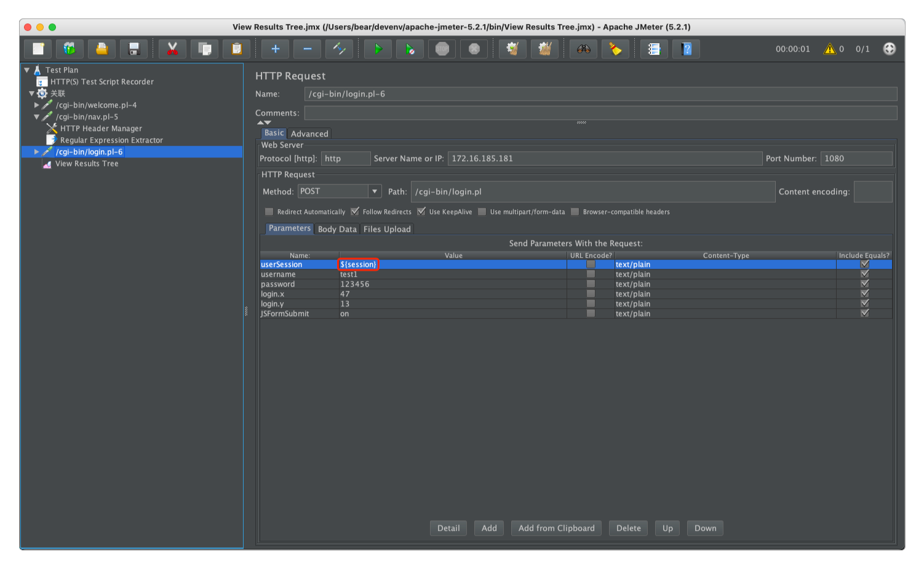Screen dimensions: 924x569
Task: Select the Parameters tab
Action: click(x=290, y=228)
